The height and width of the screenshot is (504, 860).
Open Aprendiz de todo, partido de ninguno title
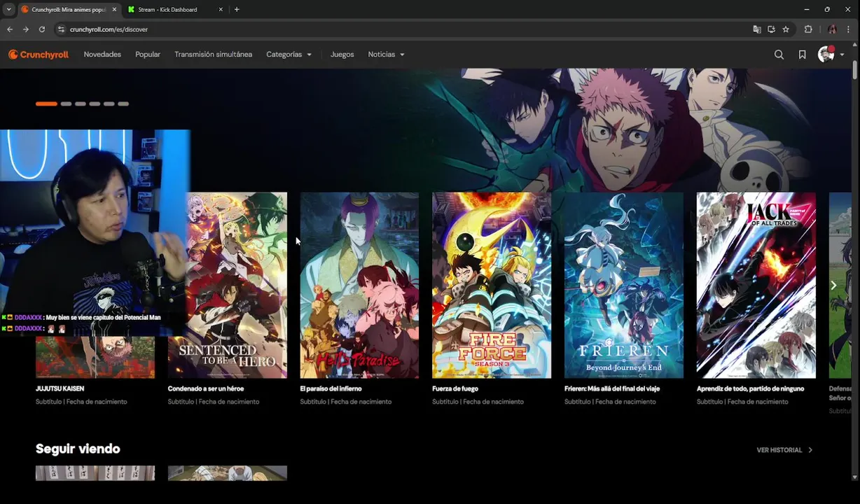coord(750,388)
